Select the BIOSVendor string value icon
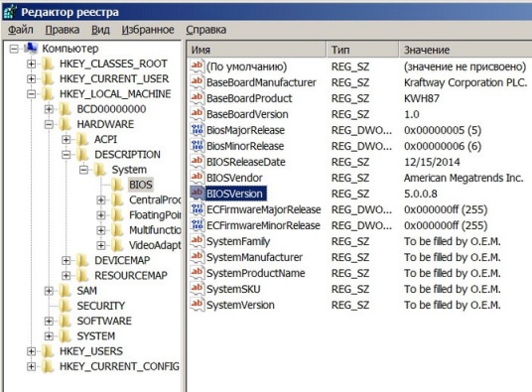The image size is (532, 392). [198, 178]
